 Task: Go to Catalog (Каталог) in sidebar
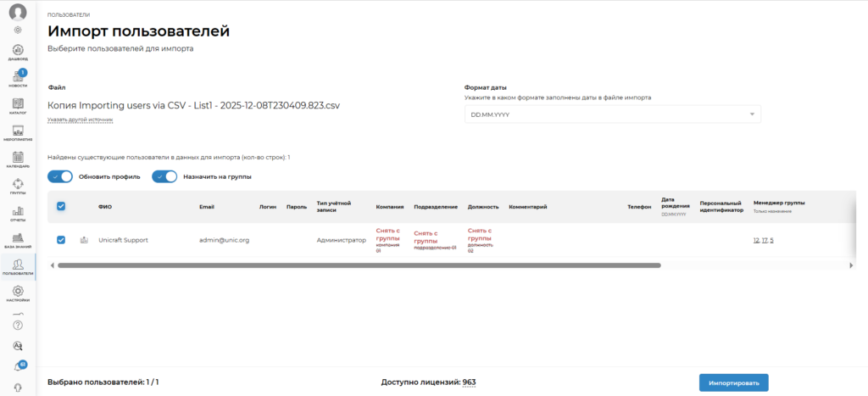coord(18,104)
